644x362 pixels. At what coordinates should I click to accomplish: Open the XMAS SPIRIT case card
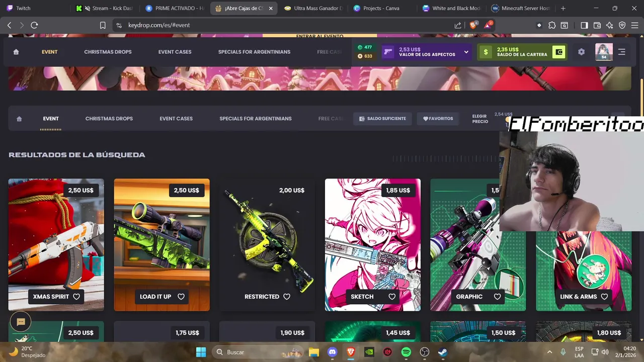[56, 245]
